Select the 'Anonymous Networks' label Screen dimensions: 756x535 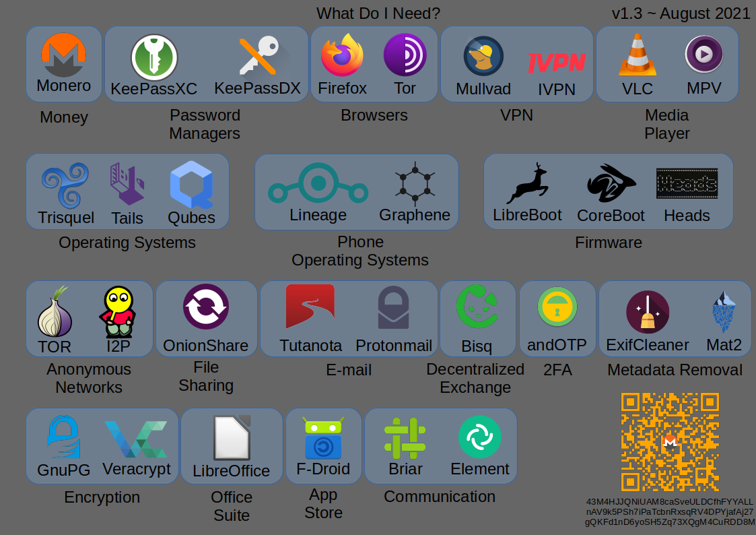coord(89,378)
